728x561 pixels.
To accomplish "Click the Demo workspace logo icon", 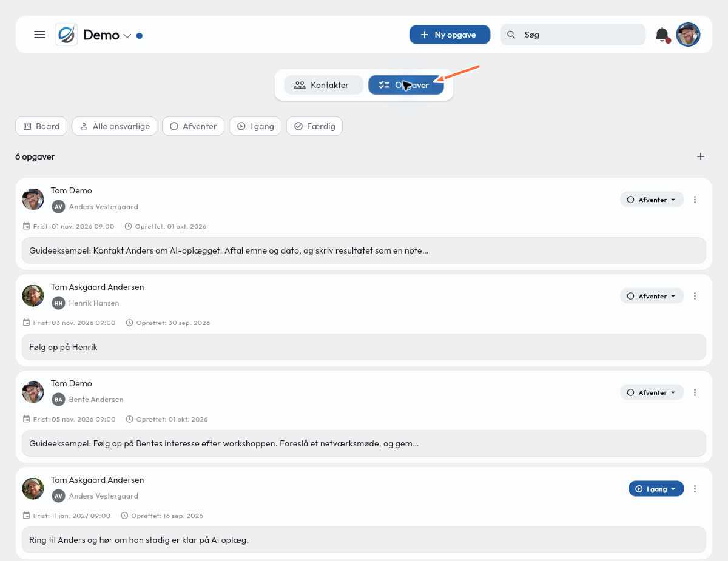I will point(66,35).
